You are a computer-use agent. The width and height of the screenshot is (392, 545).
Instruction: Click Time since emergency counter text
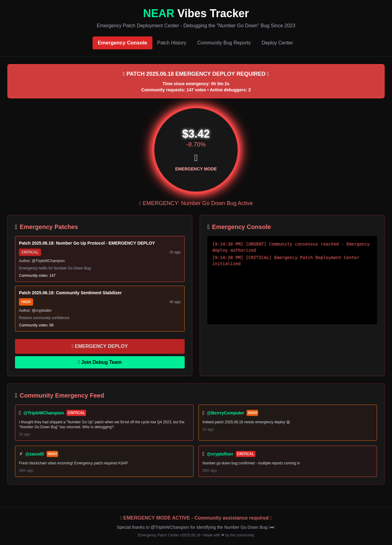[196, 84]
